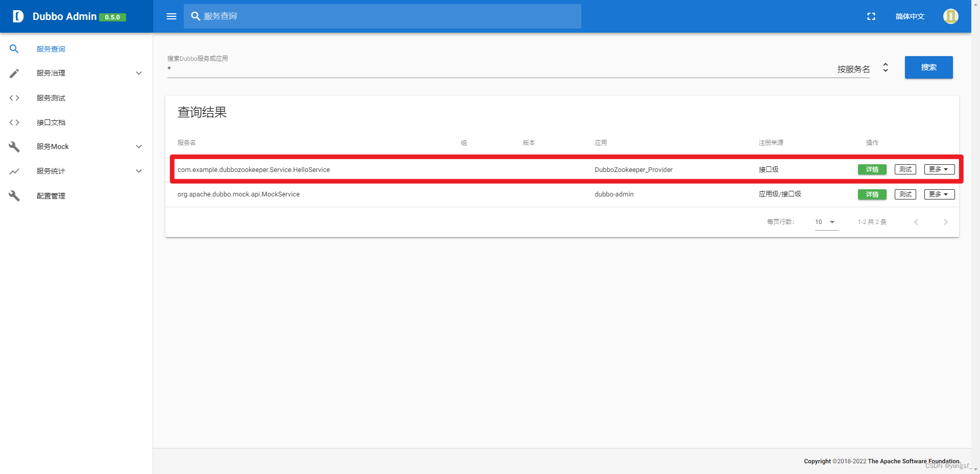The height and width of the screenshot is (474, 980).
Task: Go to previous results page arrow
Action: (x=916, y=222)
